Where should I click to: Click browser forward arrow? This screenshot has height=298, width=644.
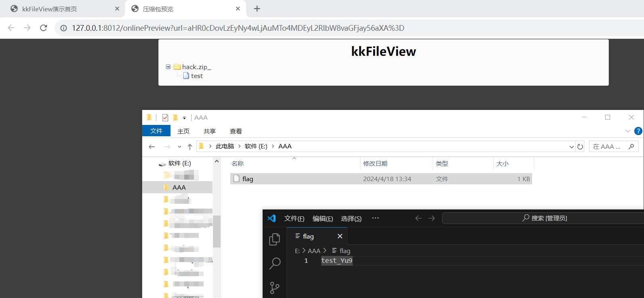coord(27,28)
